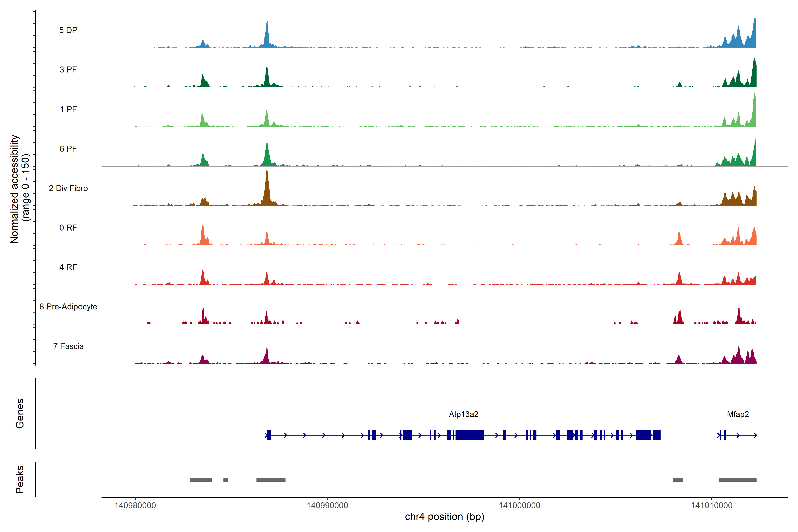Image resolution: width=798 pixels, height=532 pixels.
Task: Click the tallest brown Div Fibro peak
Action: point(267,190)
